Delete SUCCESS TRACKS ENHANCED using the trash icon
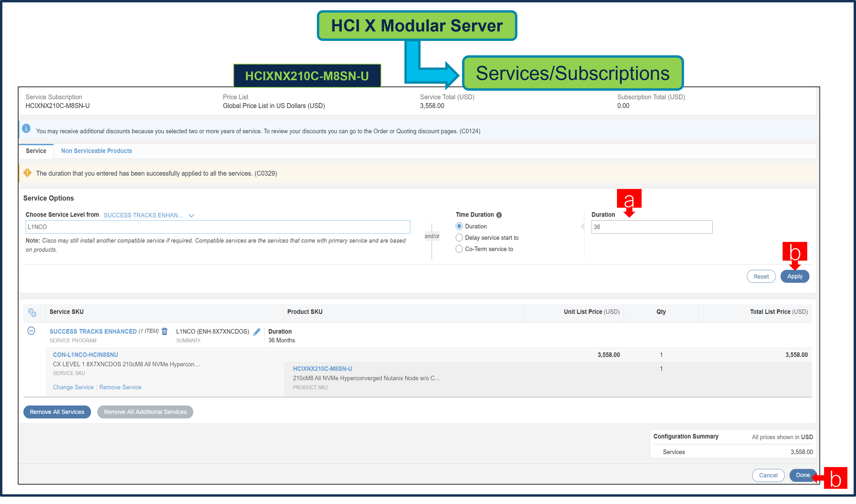This screenshot has height=504, width=856. [x=164, y=332]
